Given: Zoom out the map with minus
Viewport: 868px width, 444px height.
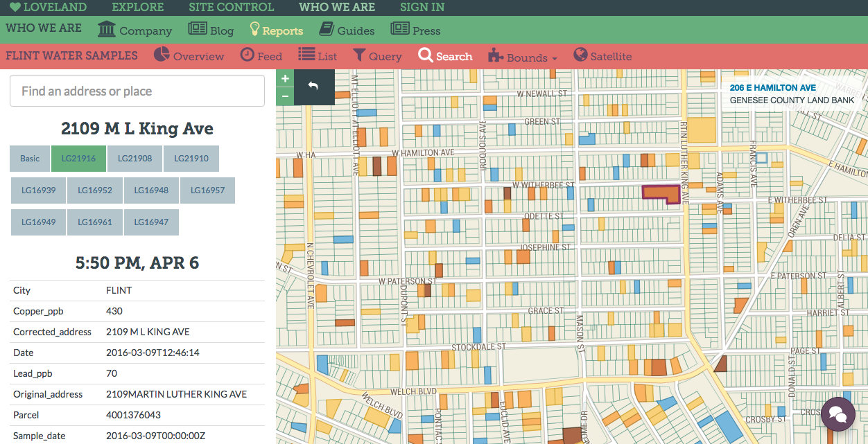Looking at the screenshot, I should (x=285, y=96).
